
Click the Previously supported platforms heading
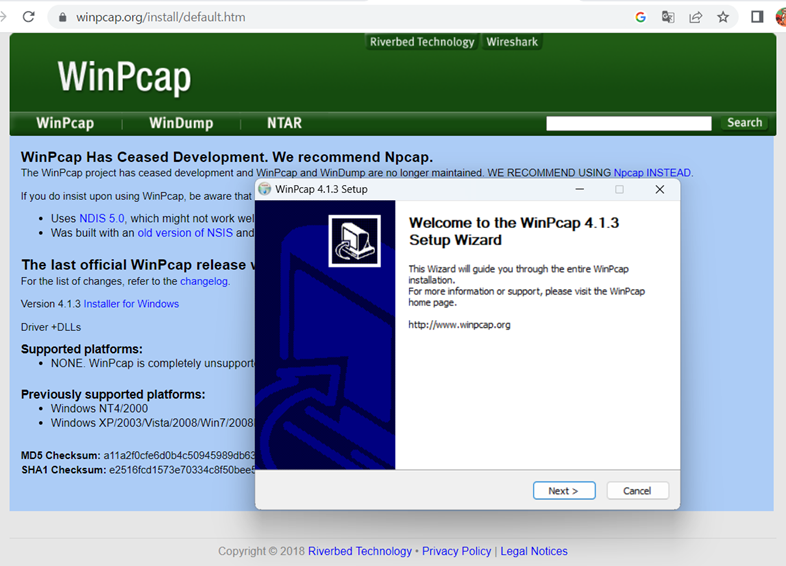(x=113, y=394)
